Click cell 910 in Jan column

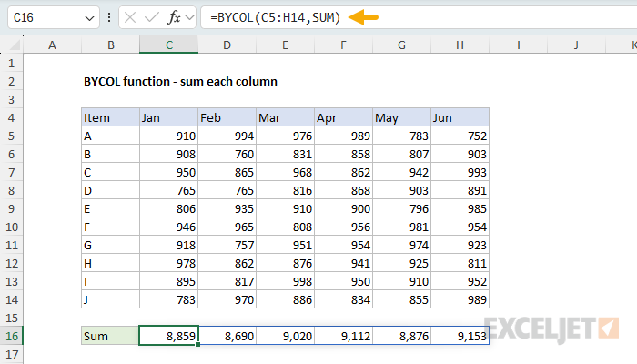pyautogui.click(x=168, y=136)
